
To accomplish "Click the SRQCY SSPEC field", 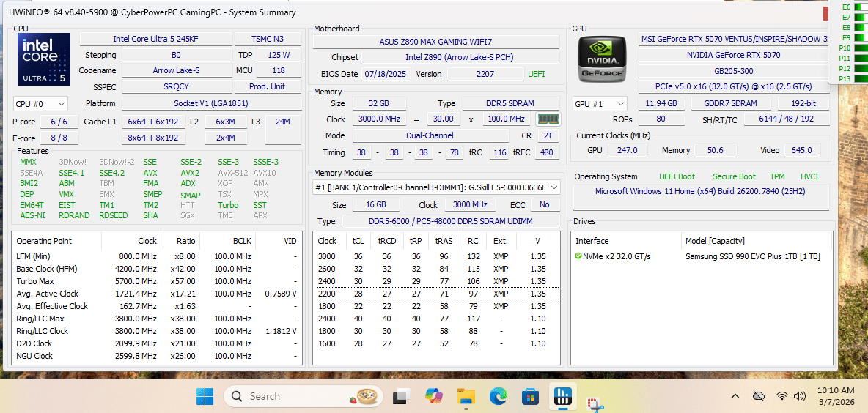I will pyautogui.click(x=177, y=87).
